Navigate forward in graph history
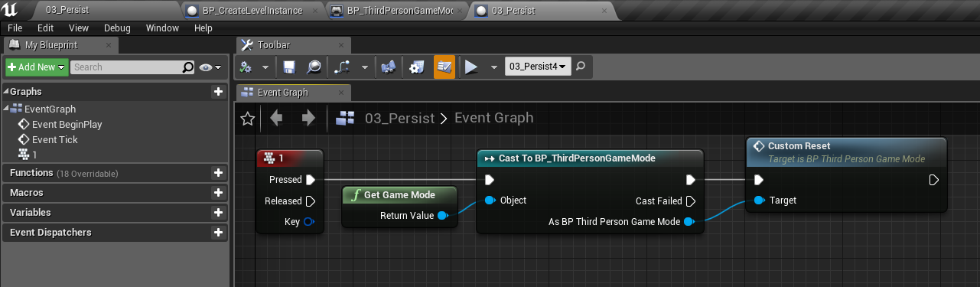980x287 pixels. 308,118
